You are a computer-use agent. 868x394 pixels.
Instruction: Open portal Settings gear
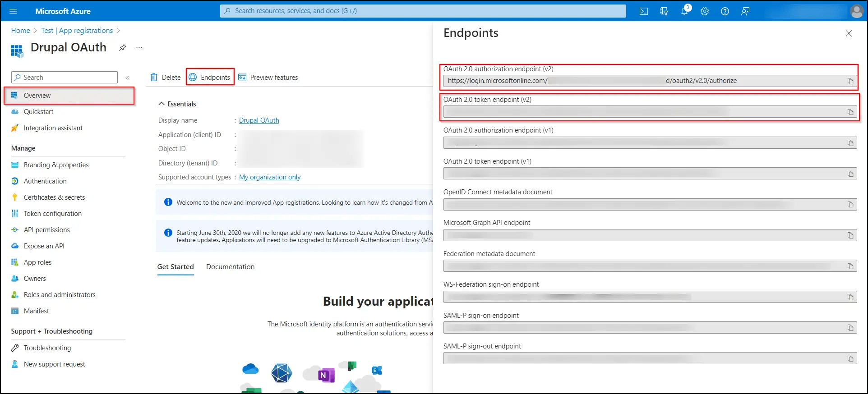click(x=705, y=11)
